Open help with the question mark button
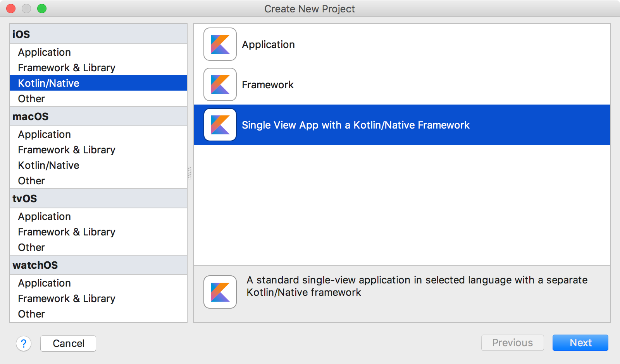 [24, 343]
